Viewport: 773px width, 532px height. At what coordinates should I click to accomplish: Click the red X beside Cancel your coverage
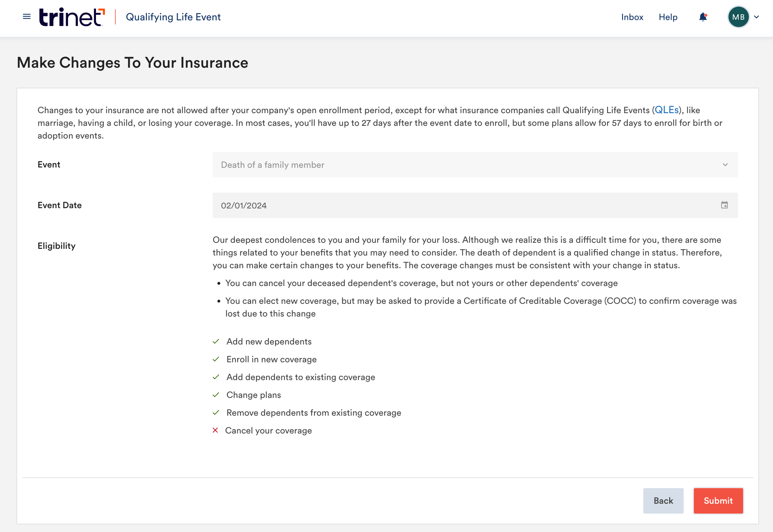(x=215, y=430)
